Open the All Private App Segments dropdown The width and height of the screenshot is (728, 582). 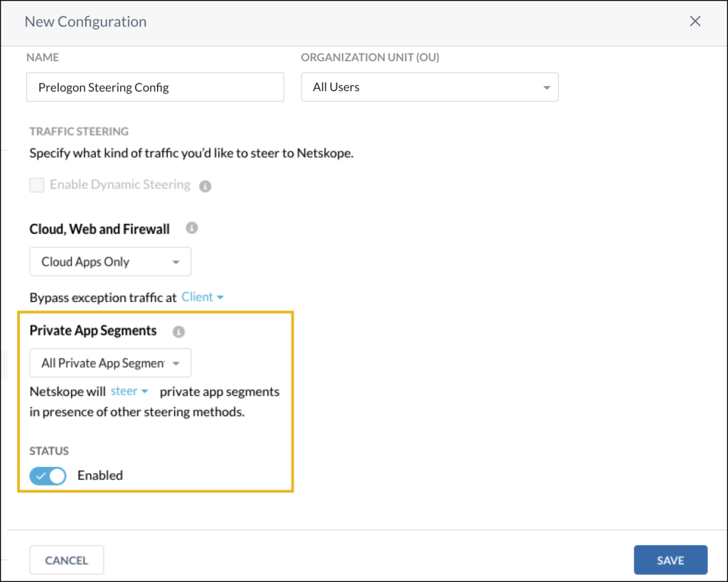point(110,363)
